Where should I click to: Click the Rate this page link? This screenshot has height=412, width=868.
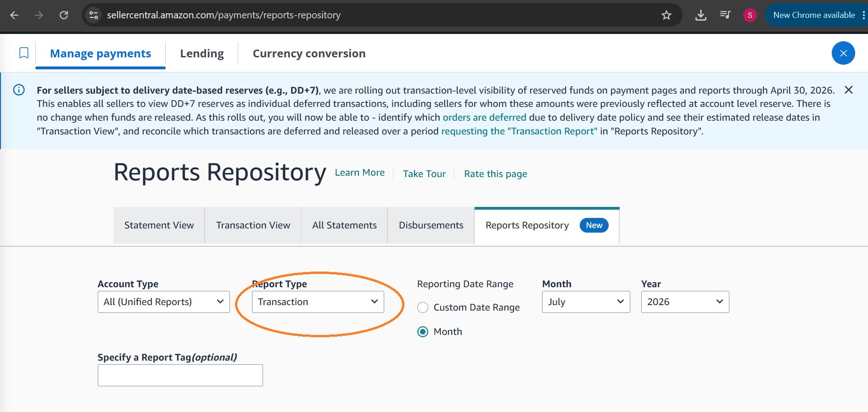pyautogui.click(x=495, y=174)
